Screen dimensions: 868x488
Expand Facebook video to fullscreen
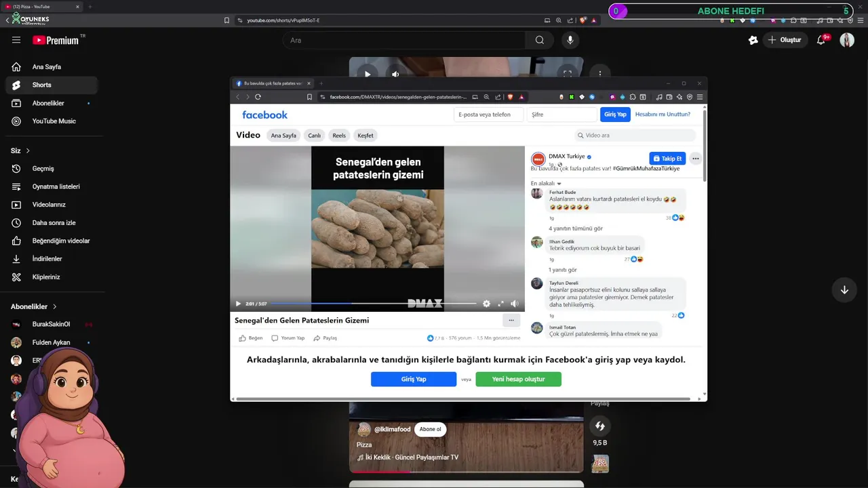[501, 304]
